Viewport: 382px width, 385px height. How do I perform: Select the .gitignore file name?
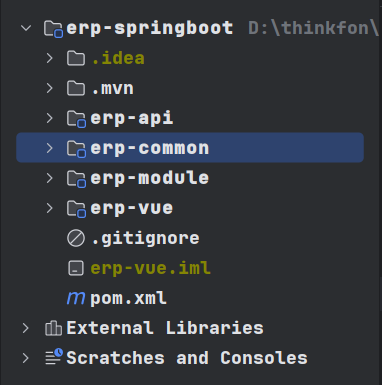(145, 239)
